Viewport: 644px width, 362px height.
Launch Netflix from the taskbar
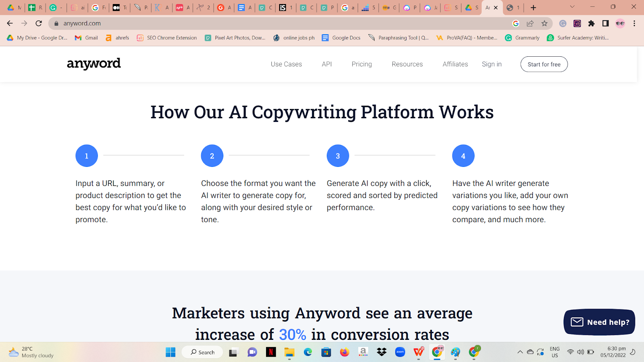click(271, 352)
